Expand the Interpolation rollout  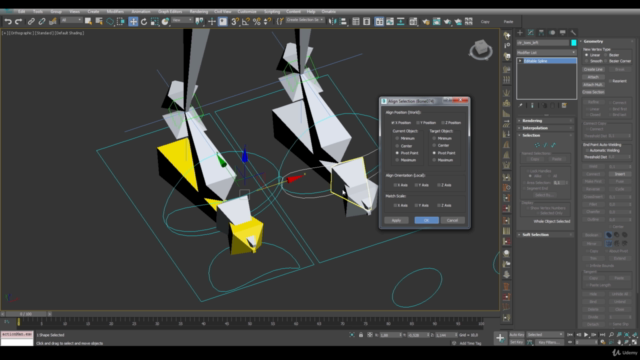546,128
